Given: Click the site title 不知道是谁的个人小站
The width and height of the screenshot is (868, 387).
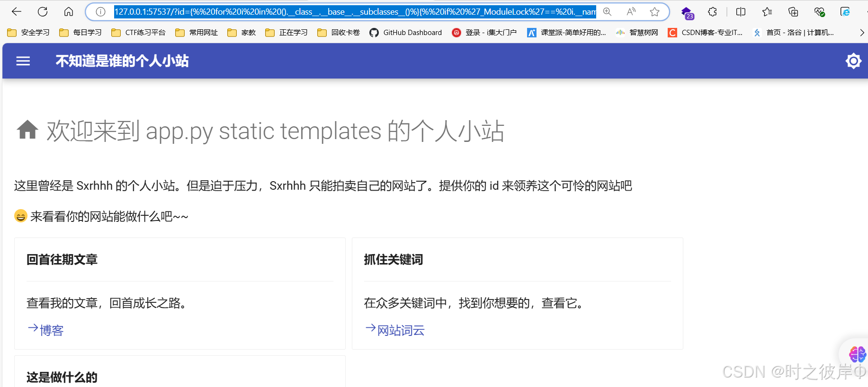Looking at the screenshot, I should tap(122, 61).
